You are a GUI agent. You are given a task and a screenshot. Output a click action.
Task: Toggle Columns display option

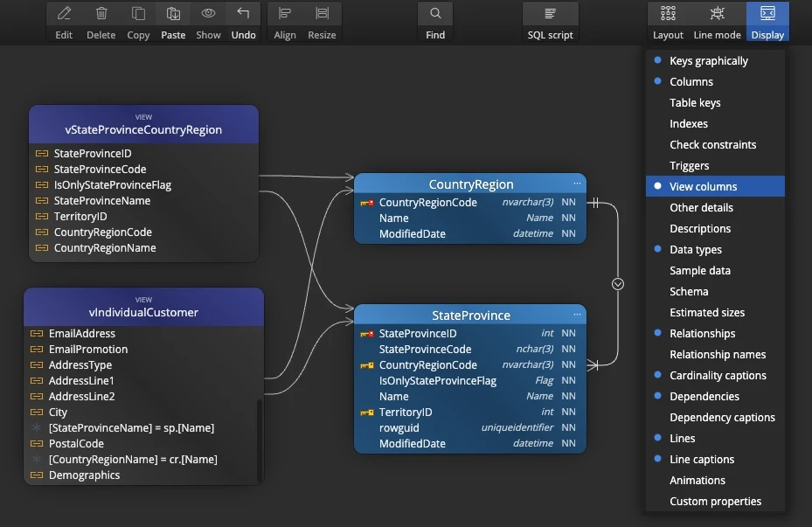[715, 82]
